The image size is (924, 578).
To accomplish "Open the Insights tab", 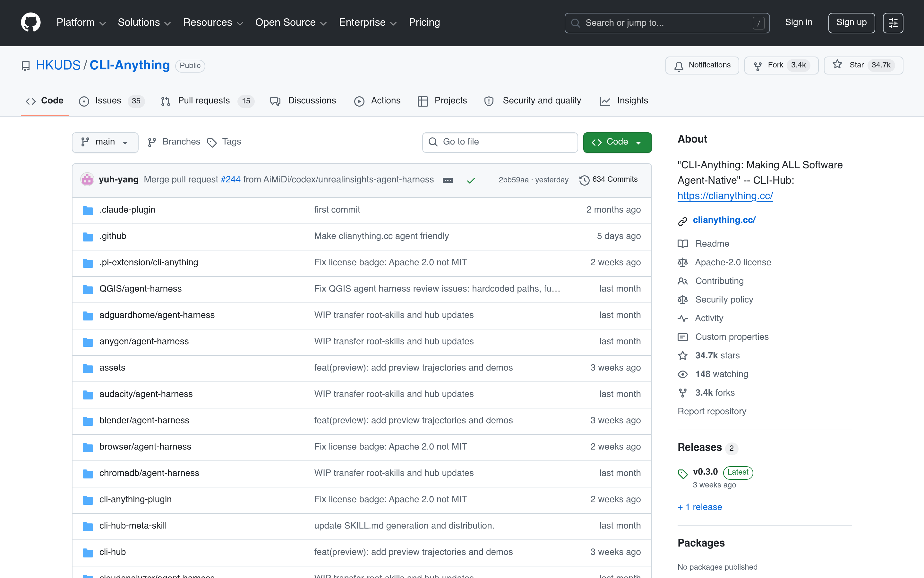I will click(x=624, y=101).
